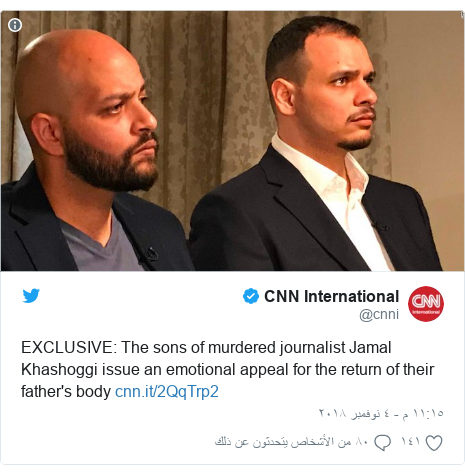Open the tweet timestamp from 2018

pos(381,413)
